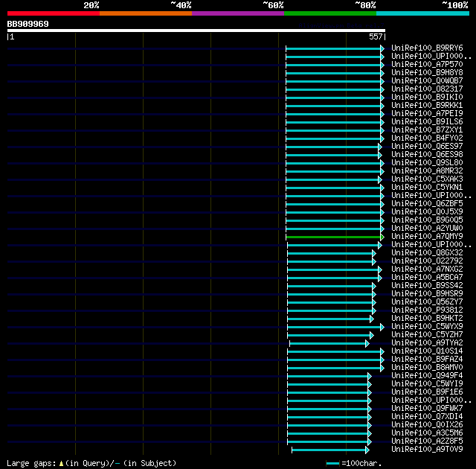Click the orange ~40% identity legend segment

click(x=146, y=13)
